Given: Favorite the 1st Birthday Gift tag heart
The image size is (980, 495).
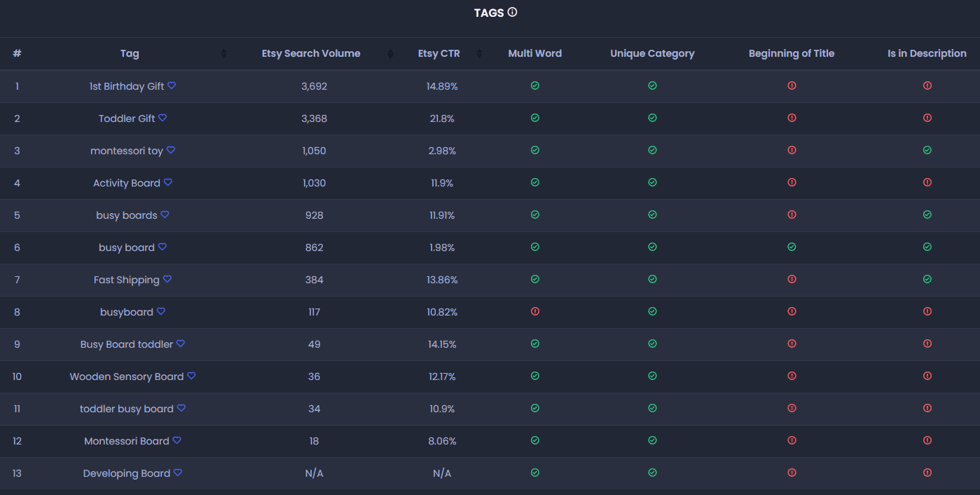Looking at the screenshot, I should point(172,86).
